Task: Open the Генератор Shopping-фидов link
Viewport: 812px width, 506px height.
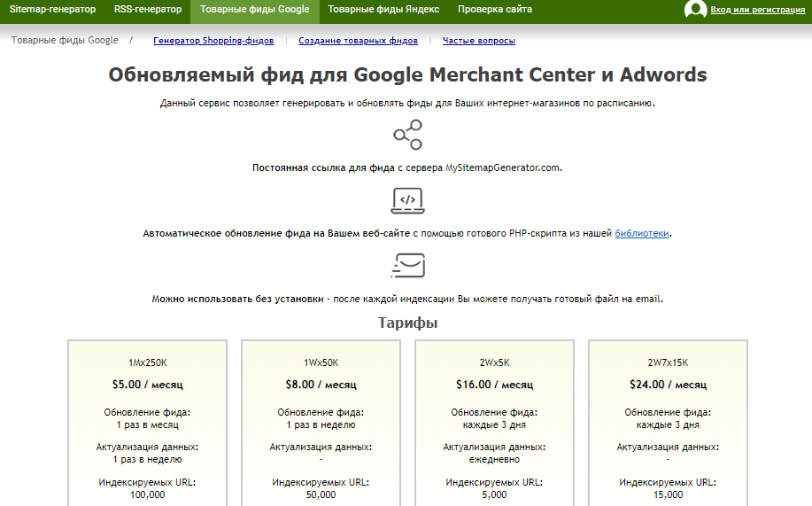Action: [213, 41]
